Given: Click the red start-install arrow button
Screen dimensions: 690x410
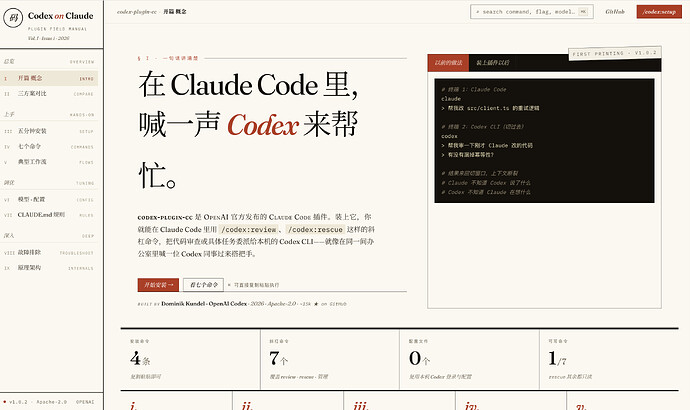Looking at the screenshot, I should pyautogui.click(x=158, y=285).
